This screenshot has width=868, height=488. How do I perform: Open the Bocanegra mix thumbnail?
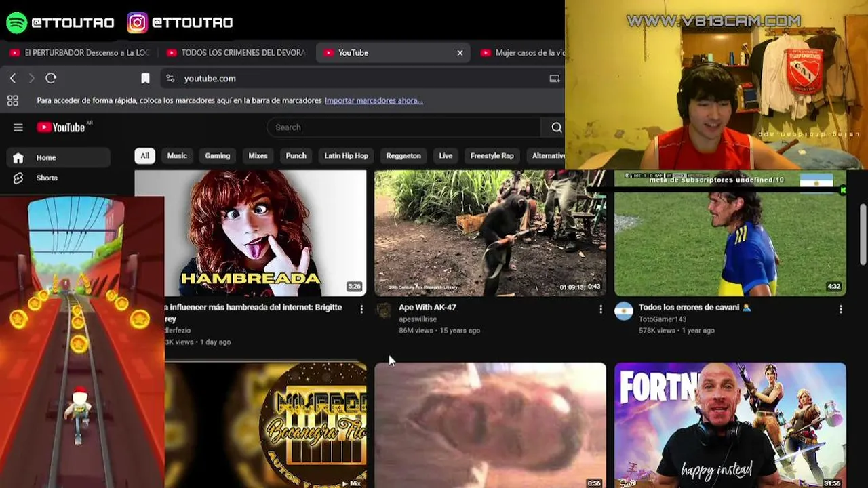(265, 426)
